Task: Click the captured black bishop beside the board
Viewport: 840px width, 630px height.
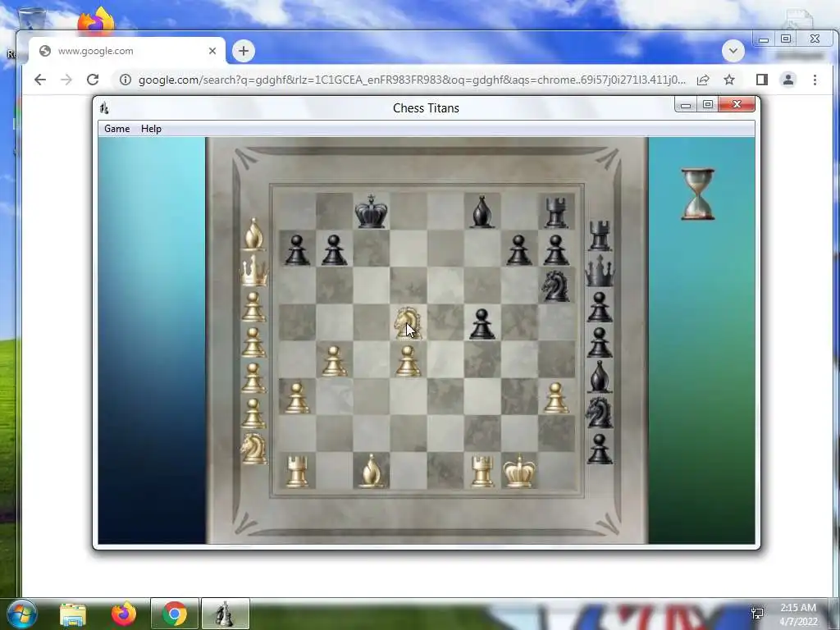Action: (x=600, y=376)
